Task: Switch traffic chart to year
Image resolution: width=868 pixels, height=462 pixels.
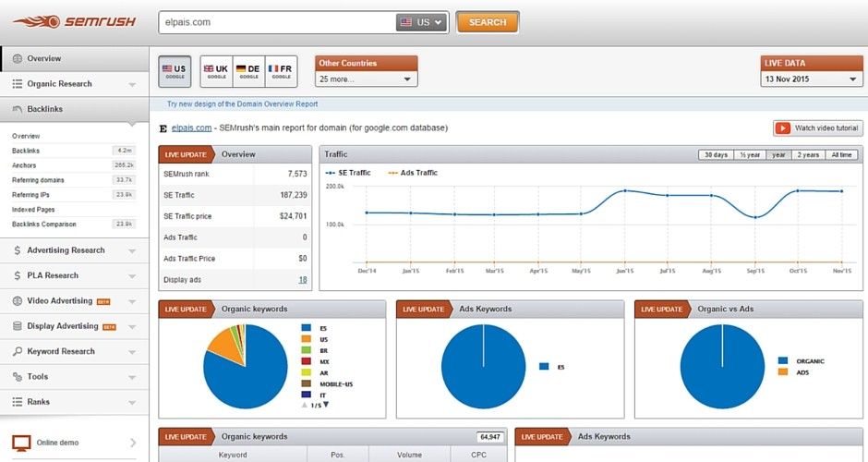Action: (778, 155)
